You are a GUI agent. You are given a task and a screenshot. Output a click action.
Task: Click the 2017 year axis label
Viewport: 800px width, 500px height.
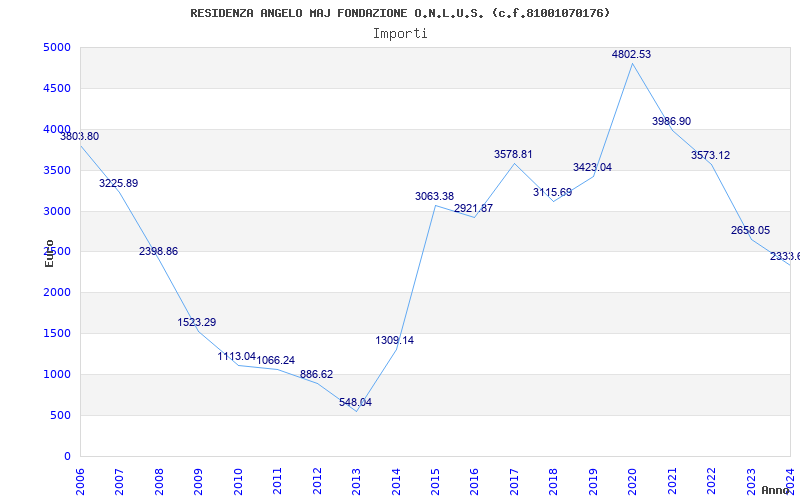514,482
